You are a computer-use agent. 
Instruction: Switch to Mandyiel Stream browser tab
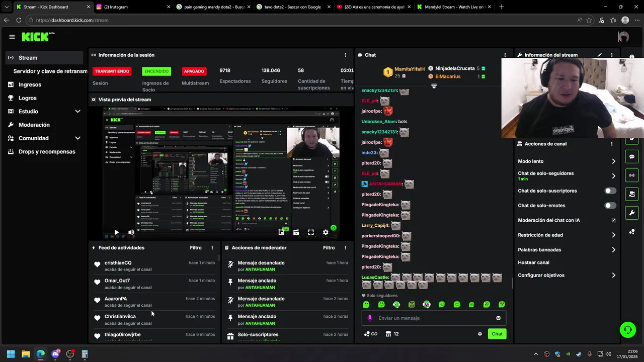pos(454,7)
